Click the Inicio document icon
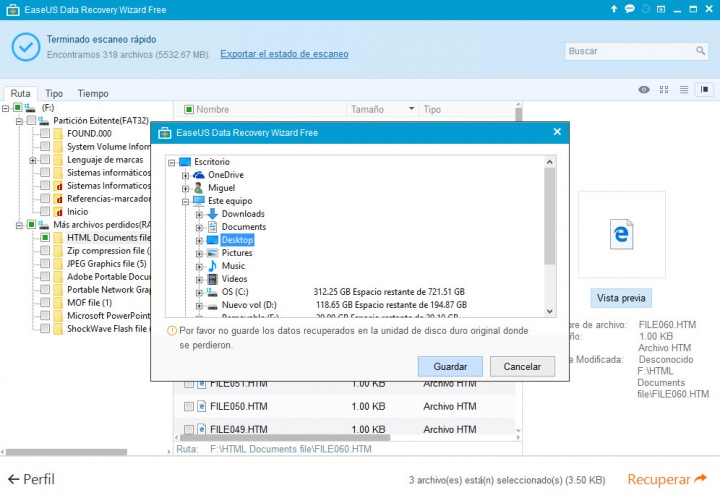The image size is (720, 503). (58, 212)
